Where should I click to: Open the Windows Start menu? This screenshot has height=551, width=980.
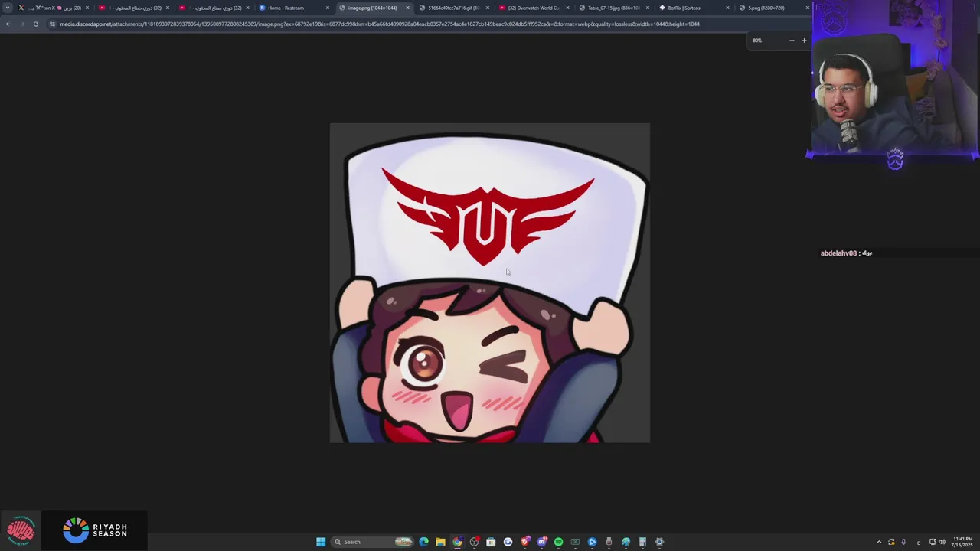coord(321,542)
